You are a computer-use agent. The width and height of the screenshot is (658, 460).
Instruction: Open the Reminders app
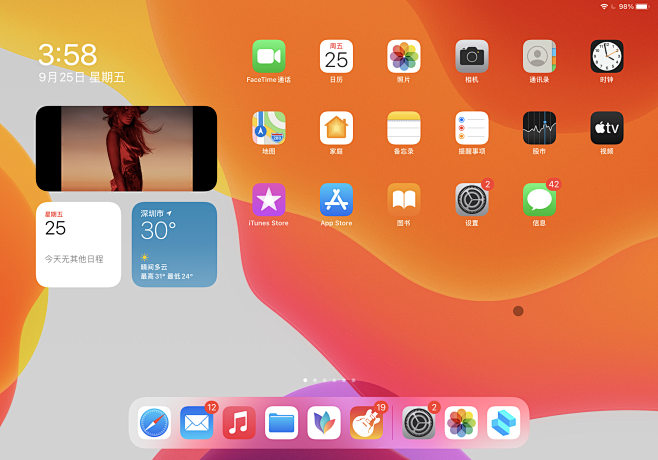pos(472,128)
